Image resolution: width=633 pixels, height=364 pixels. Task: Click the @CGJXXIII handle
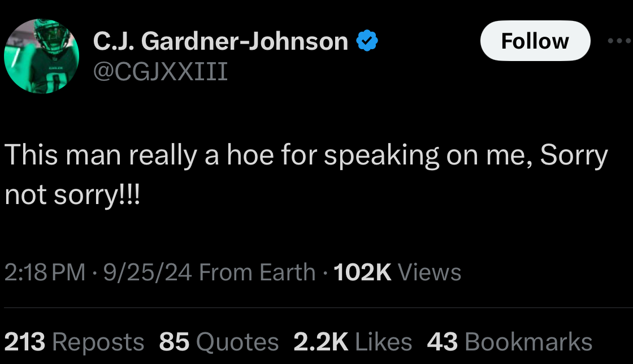tap(160, 72)
